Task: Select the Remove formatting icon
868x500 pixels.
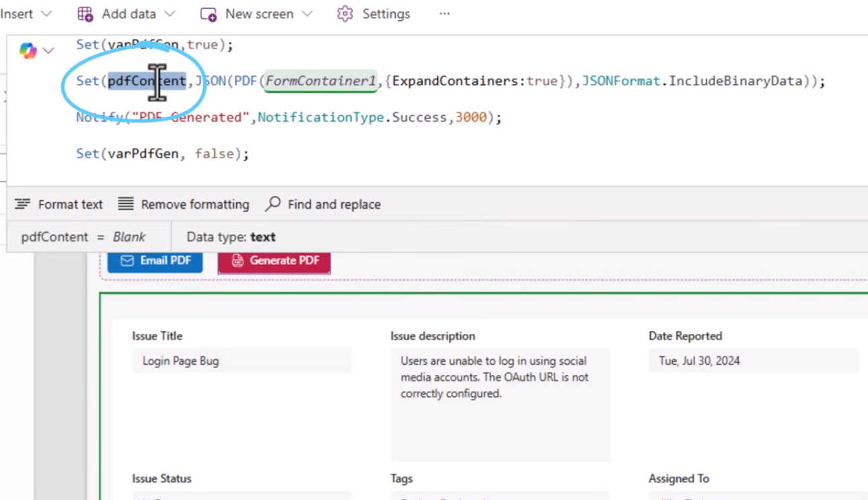Action: (124, 204)
